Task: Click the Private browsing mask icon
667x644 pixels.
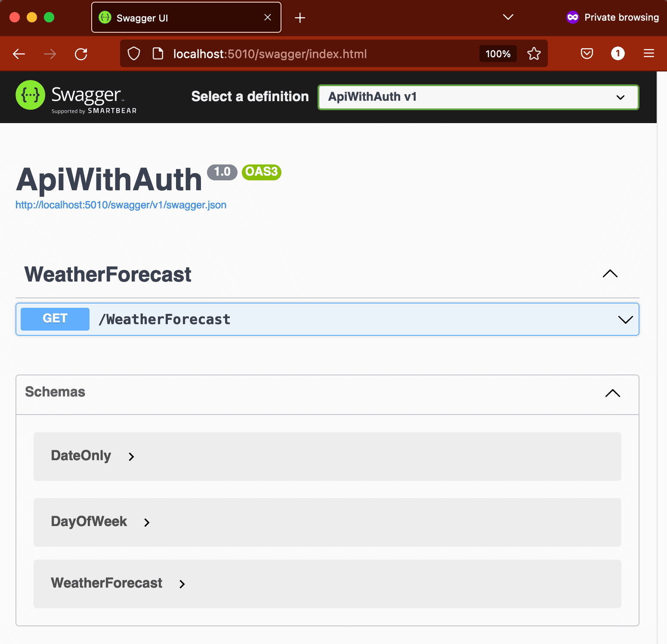Action: pos(573,17)
